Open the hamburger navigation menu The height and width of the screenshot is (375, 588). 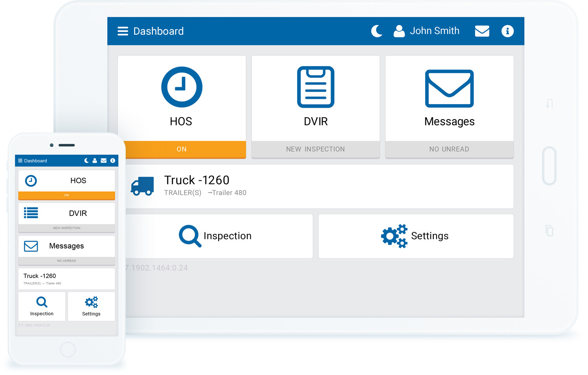[x=123, y=31]
